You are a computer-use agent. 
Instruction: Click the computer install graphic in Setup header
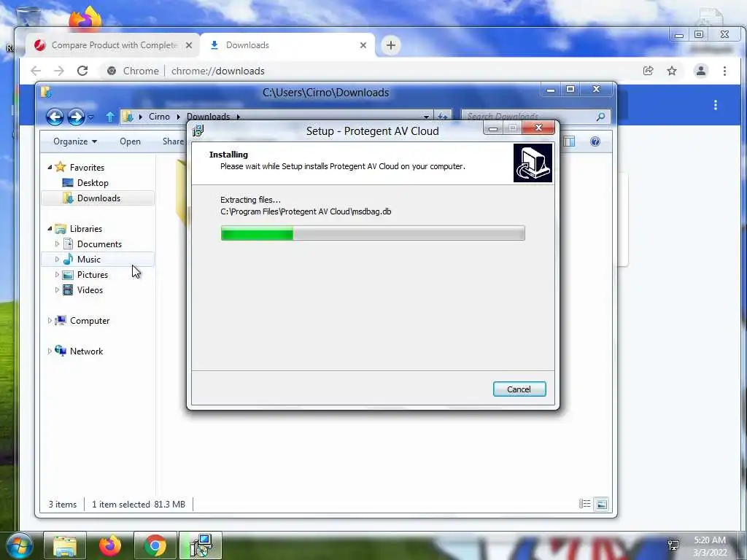tap(533, 163)
